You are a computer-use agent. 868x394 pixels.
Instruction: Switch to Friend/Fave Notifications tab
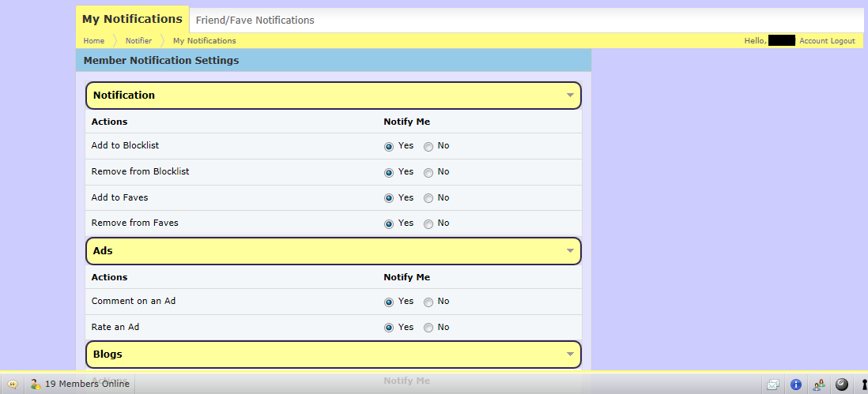pyautogui.click(x=255, y=21)
